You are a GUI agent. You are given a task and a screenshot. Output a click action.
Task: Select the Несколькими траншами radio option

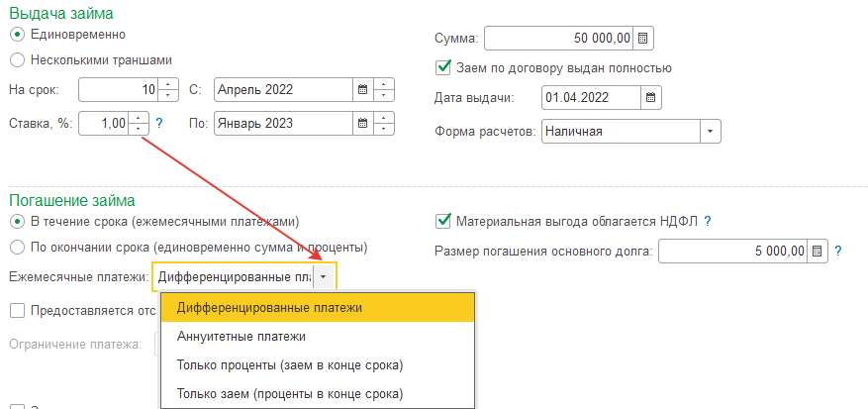click(17, 59)
